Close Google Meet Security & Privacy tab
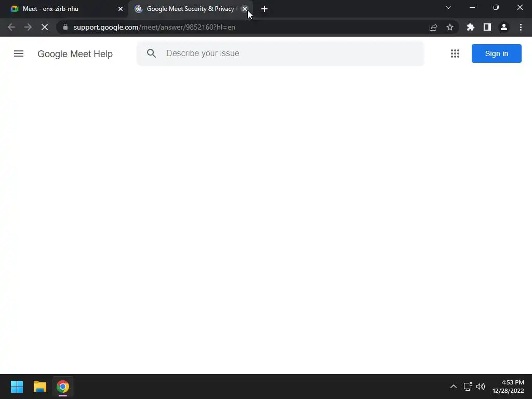 [x=245, y=9]
